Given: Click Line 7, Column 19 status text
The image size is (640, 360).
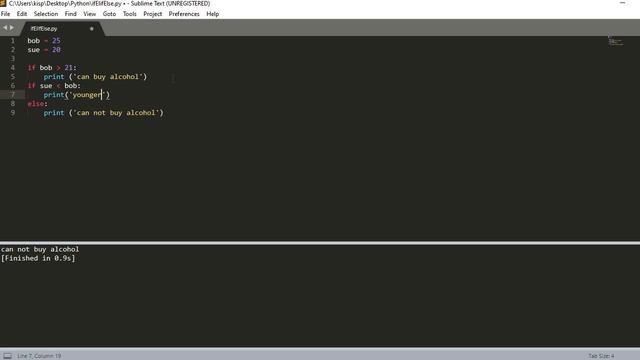Looking at the screenshot, I should 39,356.
